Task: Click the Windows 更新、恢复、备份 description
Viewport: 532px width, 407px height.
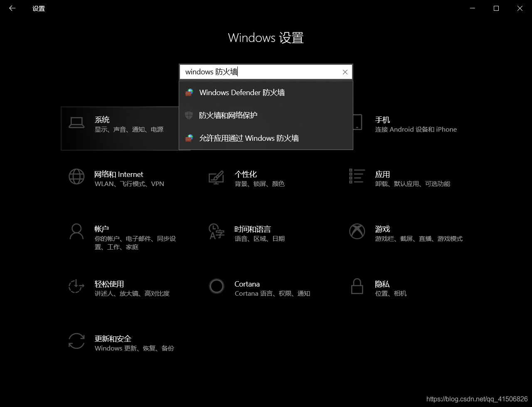Action: pyautogui.click(x=134, y=348)
